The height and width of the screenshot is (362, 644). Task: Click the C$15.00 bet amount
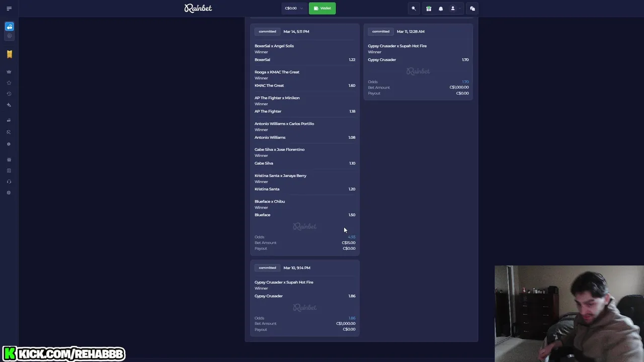click(349, 243)
